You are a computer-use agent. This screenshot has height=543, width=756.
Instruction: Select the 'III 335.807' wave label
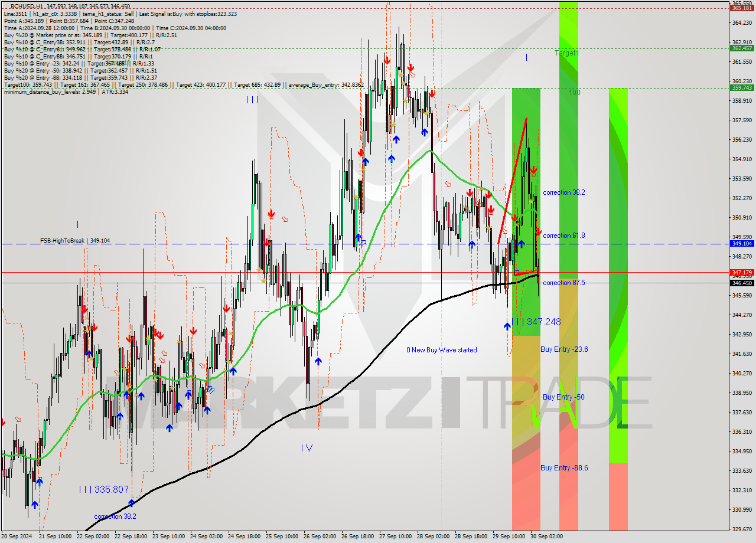[103, 489]
